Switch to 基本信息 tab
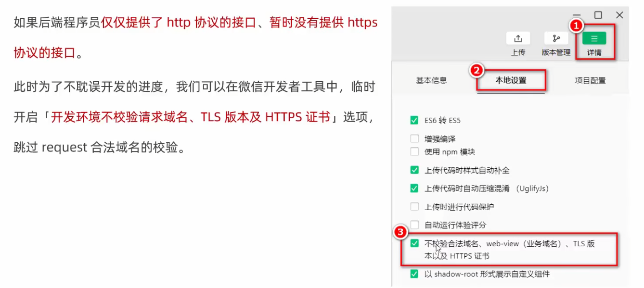This screenshot has width=644, height=288. pos(431,80)
